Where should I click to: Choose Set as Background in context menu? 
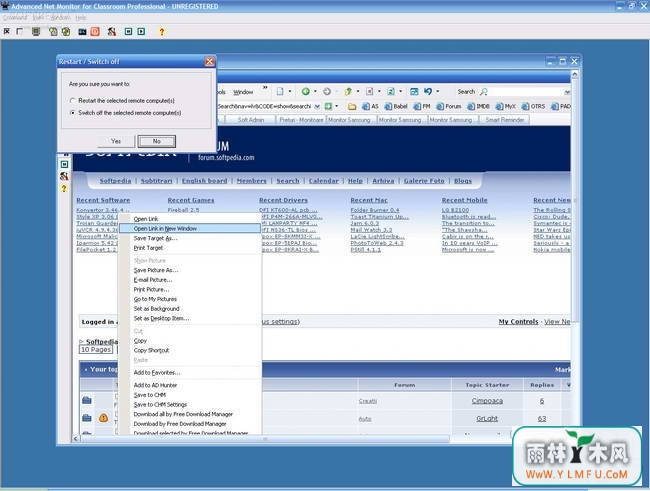click(190, 309)
